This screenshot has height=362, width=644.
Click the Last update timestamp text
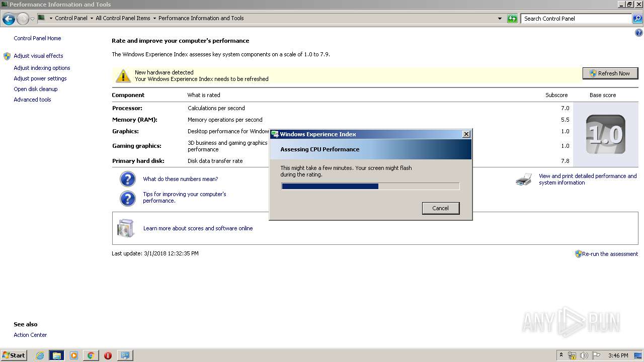pyautogui.click(x=155, y=253)
